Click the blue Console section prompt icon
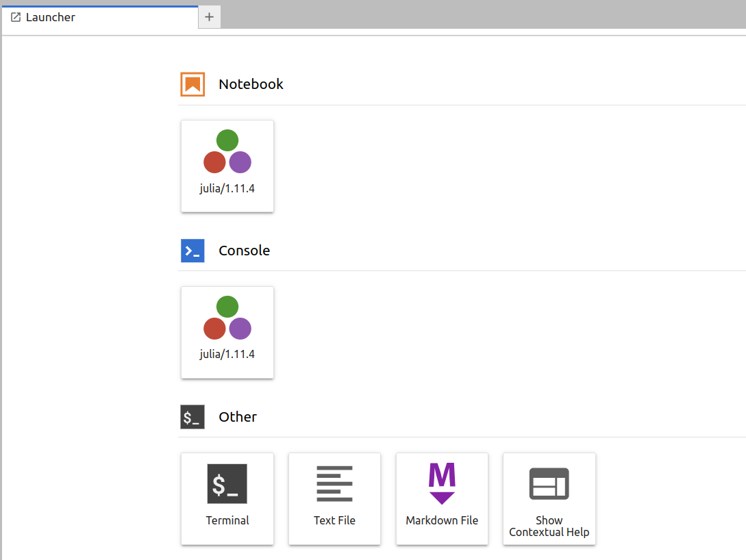746x560 pixels. (192, 251)
